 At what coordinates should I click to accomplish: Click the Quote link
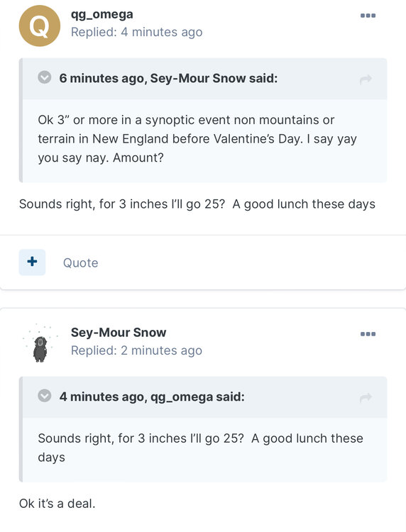[x=80, y=263]
